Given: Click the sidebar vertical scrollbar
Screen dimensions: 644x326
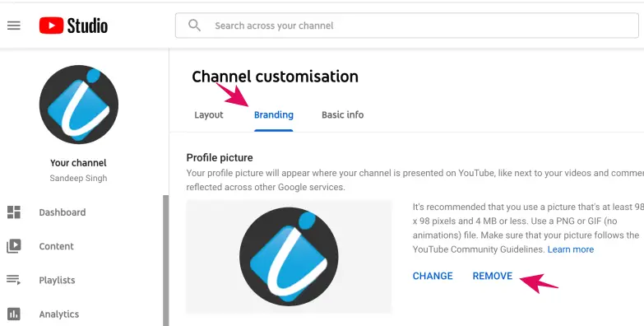Looking at the screenshot, I should coord(165,260).
